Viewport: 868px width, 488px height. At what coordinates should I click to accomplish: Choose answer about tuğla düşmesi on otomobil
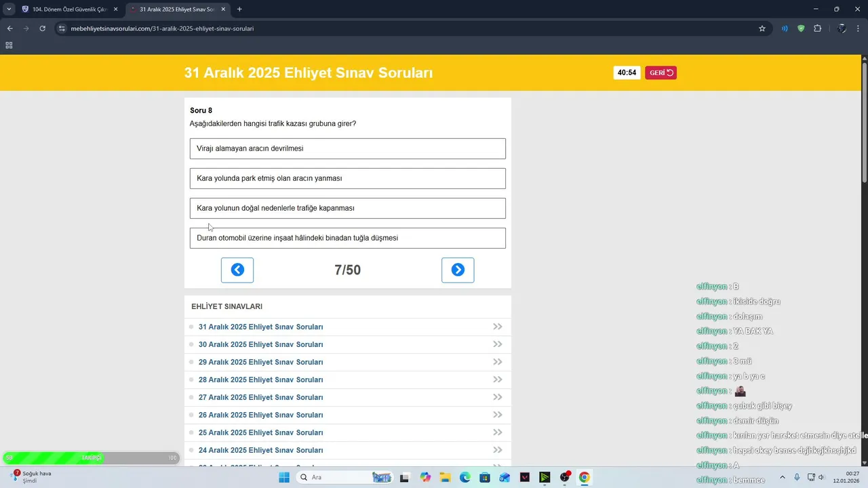(x=347, y=238)
